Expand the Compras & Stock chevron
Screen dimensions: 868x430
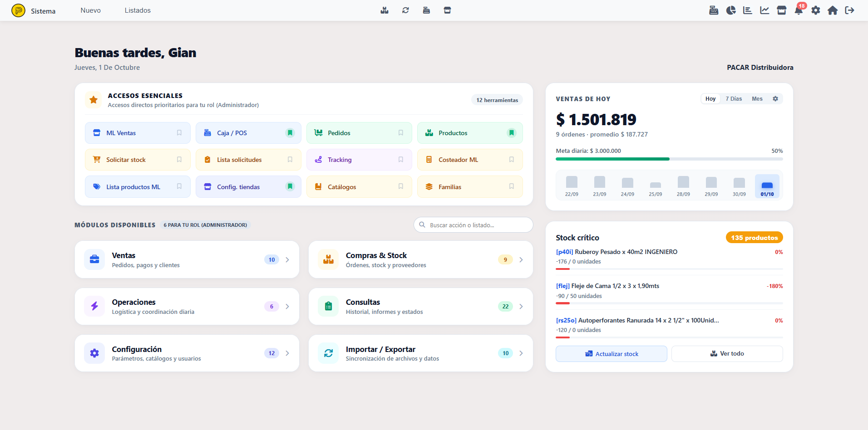521,259
